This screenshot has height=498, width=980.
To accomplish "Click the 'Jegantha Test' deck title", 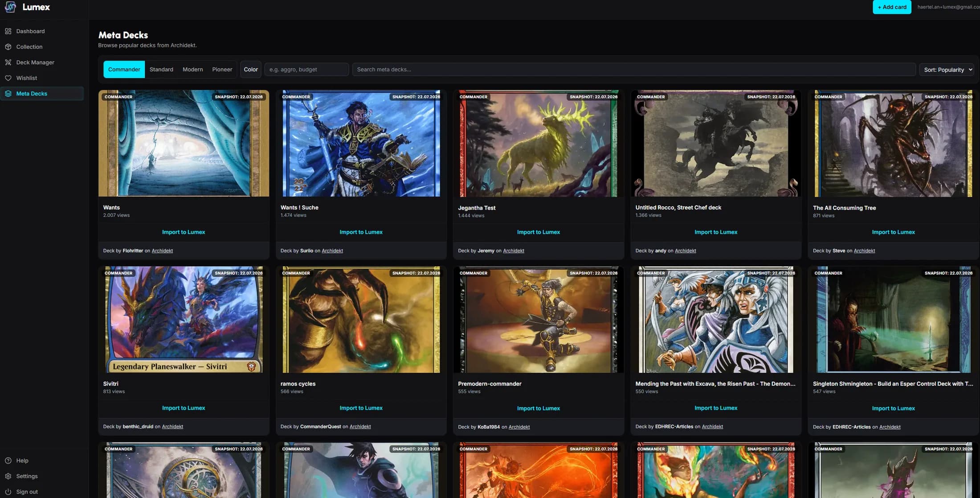I will point(477,208).
